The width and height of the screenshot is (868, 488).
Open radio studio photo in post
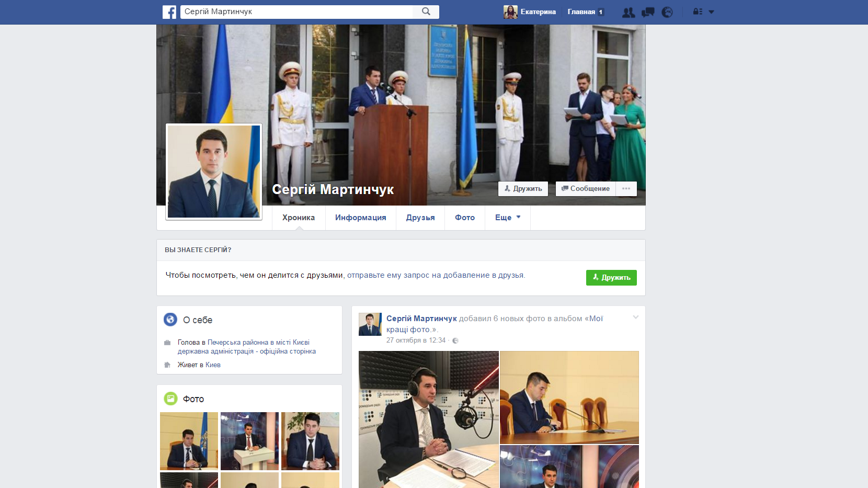point(429,419)
